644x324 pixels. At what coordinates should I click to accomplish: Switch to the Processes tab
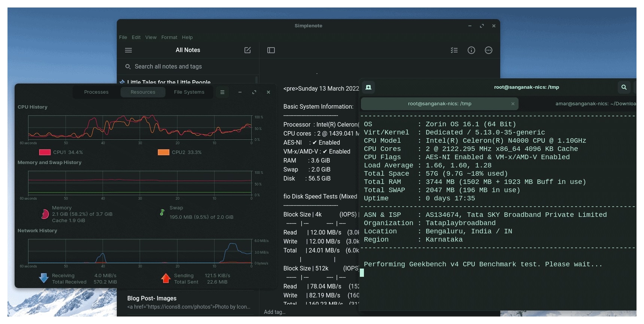pyautogui.click(x=96, y=92)
